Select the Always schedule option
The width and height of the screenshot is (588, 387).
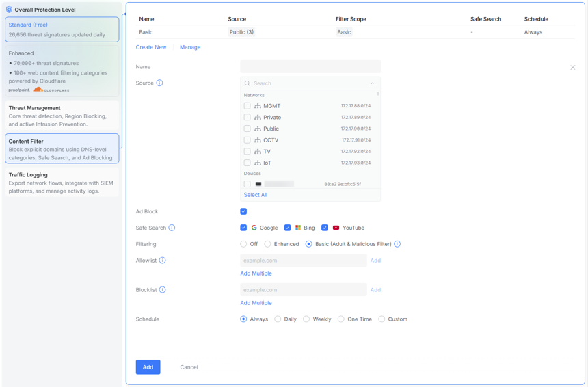[x=243, y=319]
